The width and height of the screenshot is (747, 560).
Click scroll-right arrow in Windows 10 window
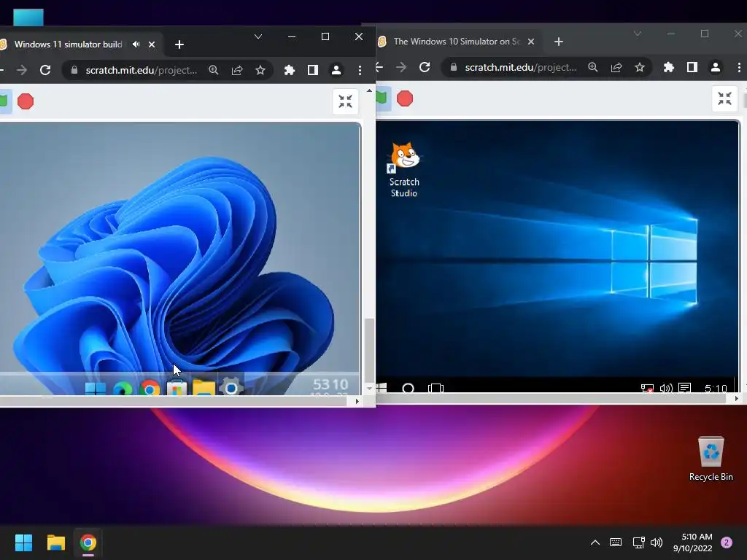coord(737,399)
